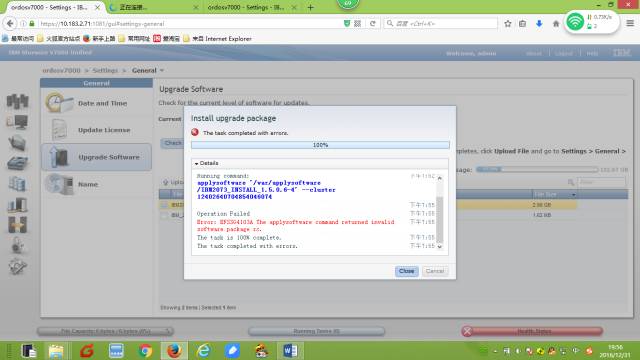640x360 pixels.
Task: Open the sidebar icon showing two linked blocks
Action: coord(18,224)
